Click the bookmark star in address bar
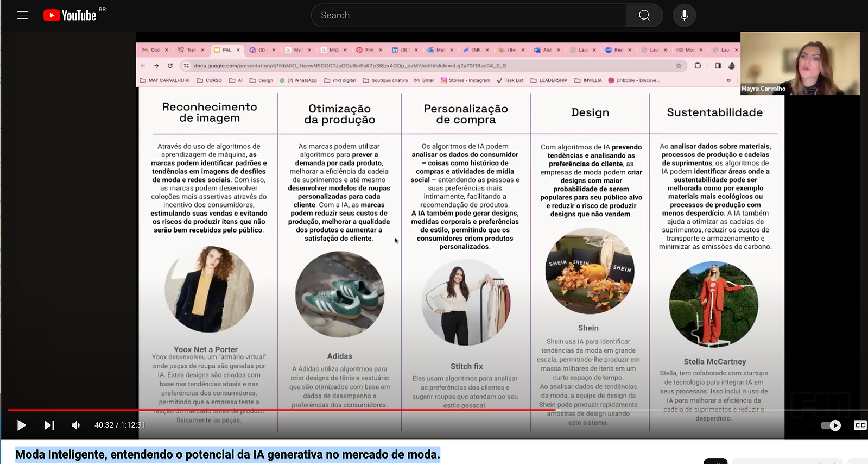The height and width of the screenshot is (464, 868). coord(679,66)
